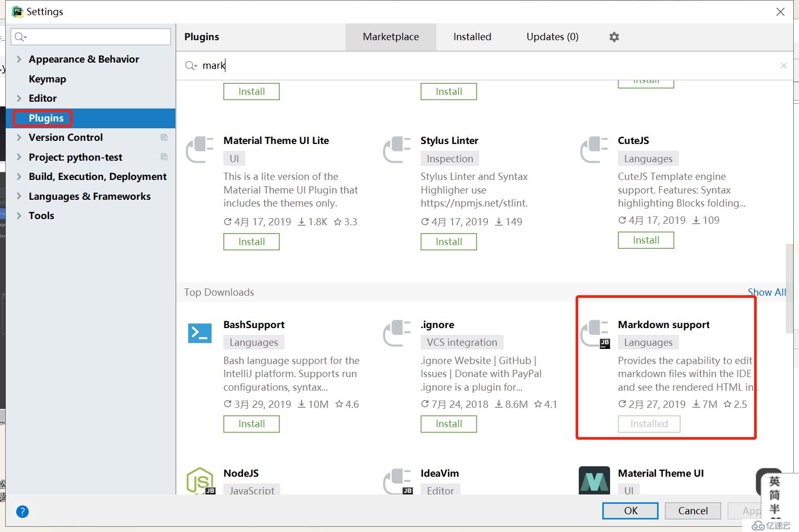Click Show All for Top Downloads
Screen dimensions: 799x532
767,293
